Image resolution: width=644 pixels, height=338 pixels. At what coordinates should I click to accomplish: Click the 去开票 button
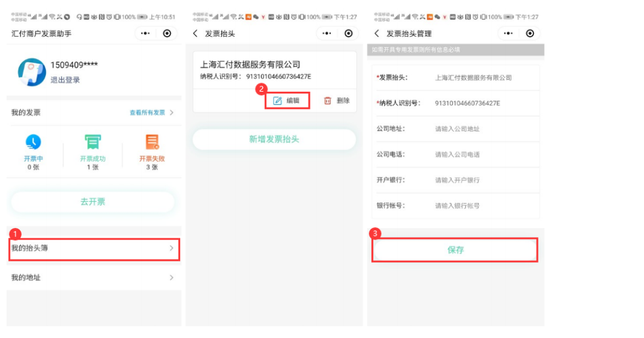click(93, 202)
